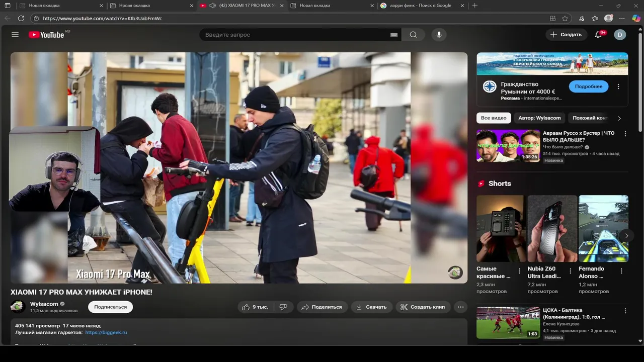The width and height of the screenshot is (644, 362).
Task: Open options for Fernando Alonso short
Action: [621, 271]
